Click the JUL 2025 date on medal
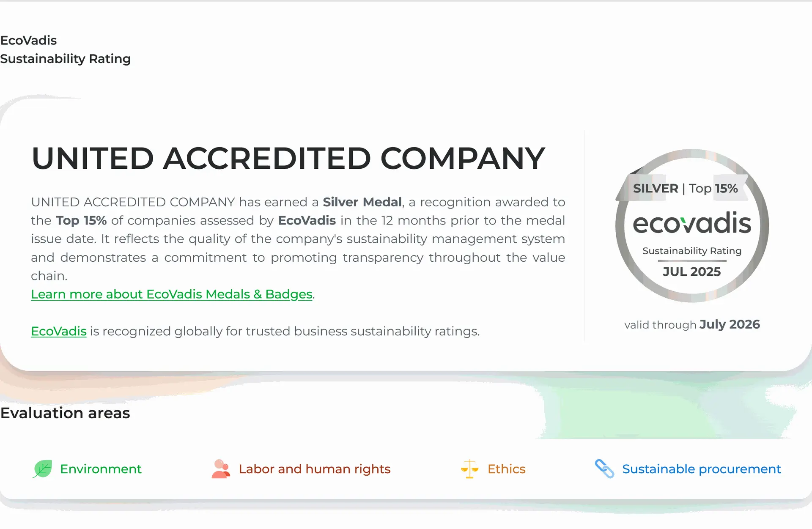This screenshot has width=812, height=529. tap(691, 271)
